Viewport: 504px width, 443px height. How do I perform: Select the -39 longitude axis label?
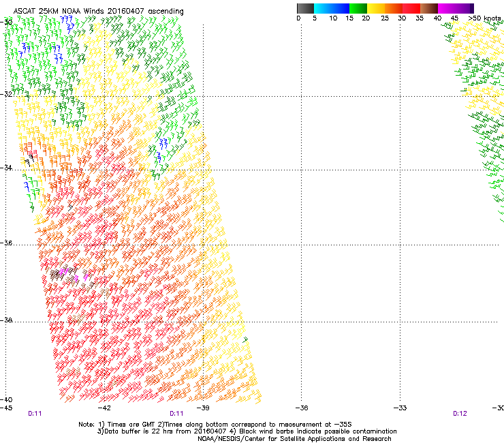coord(203,408)
